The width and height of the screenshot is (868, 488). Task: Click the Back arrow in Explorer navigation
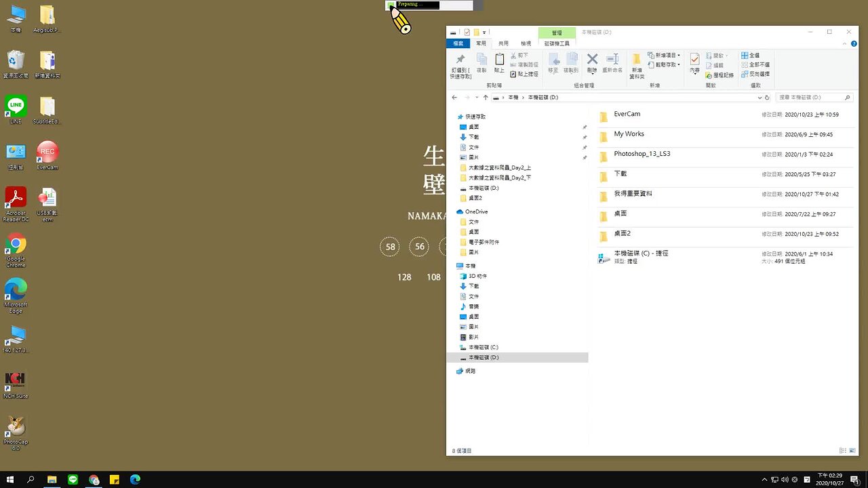click(x=455, y=98)
